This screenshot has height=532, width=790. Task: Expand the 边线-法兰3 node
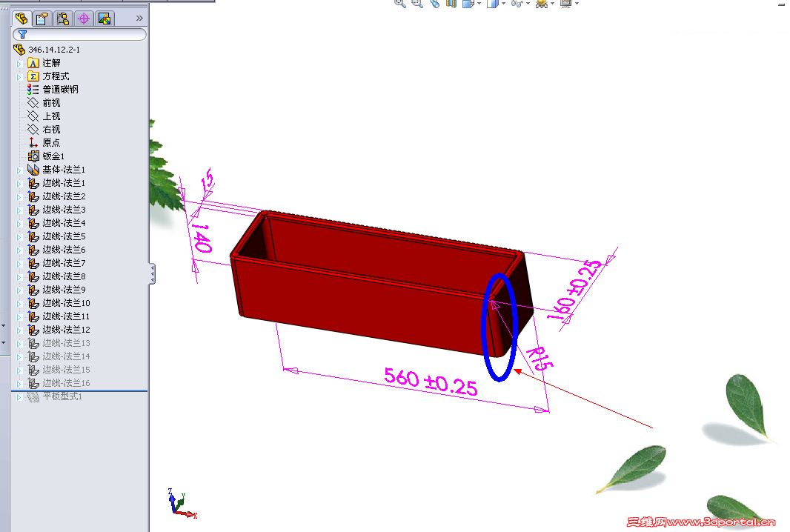[x=19, y=210]
